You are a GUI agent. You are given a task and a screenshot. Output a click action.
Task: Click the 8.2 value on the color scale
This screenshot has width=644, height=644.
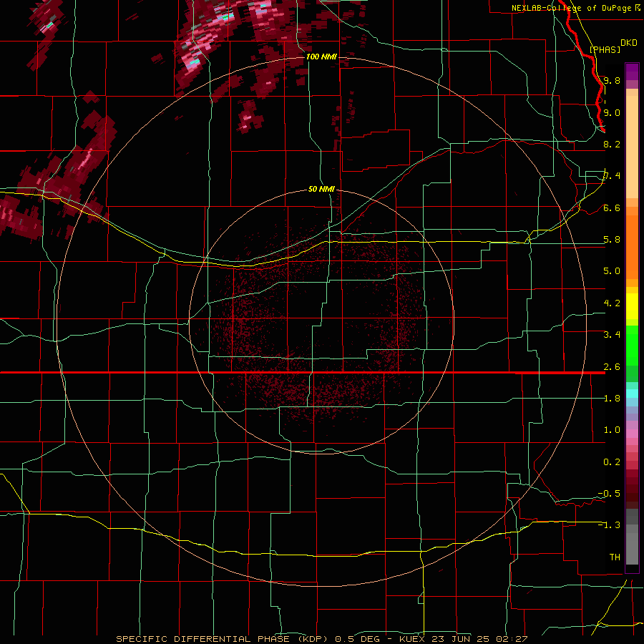(x=612, y=144)
